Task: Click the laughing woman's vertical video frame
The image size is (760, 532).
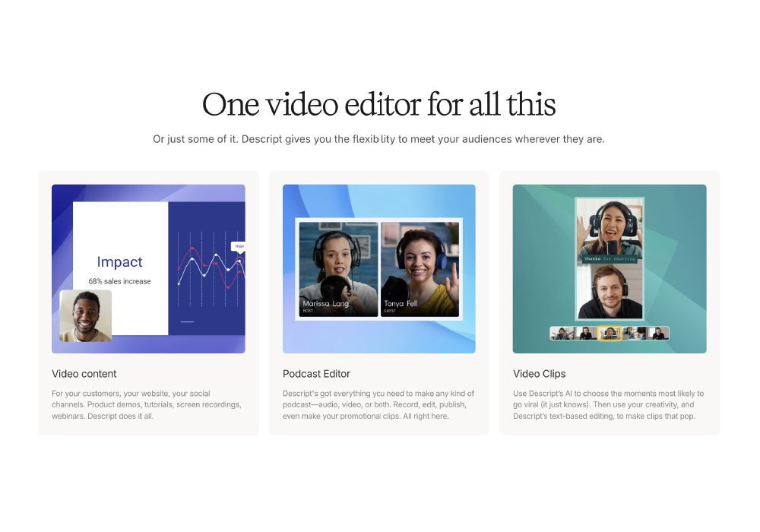Action: [610, 226]
